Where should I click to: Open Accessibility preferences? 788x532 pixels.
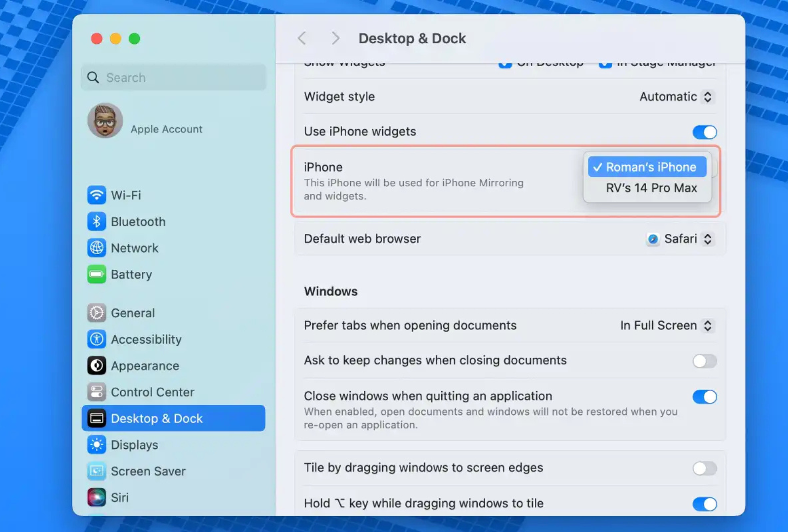(146, 339)
